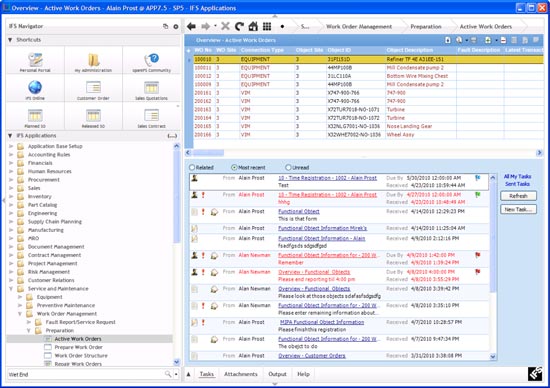Expand the Equipment folder
This screenshot has width=550, height=388.
click(x=20, y=297)
